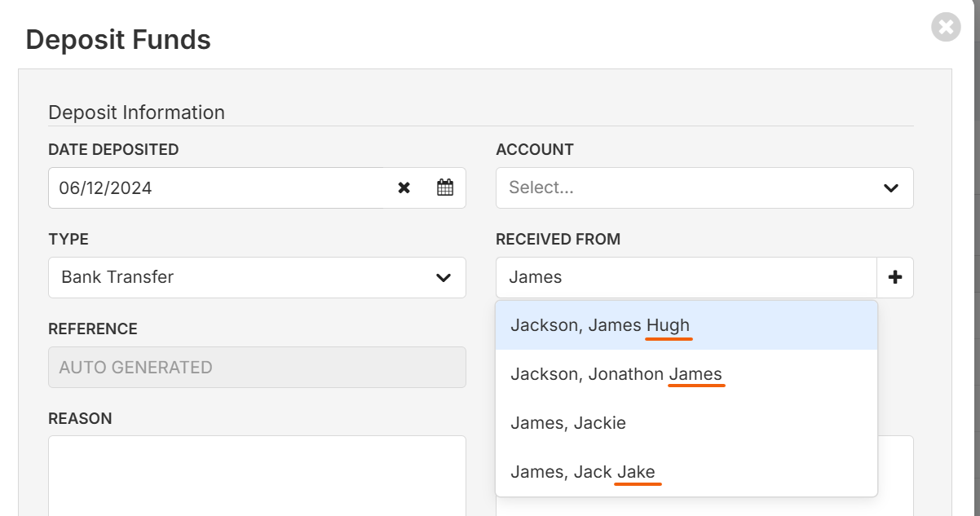The image size is (980, 516).
Task: Clear the deposited date with the X icon
Action: (404, 187)
